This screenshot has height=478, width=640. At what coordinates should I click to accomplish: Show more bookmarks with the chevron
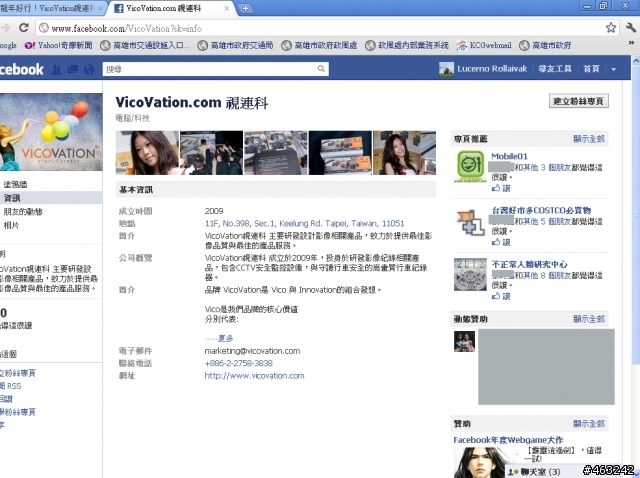(631, 43)
